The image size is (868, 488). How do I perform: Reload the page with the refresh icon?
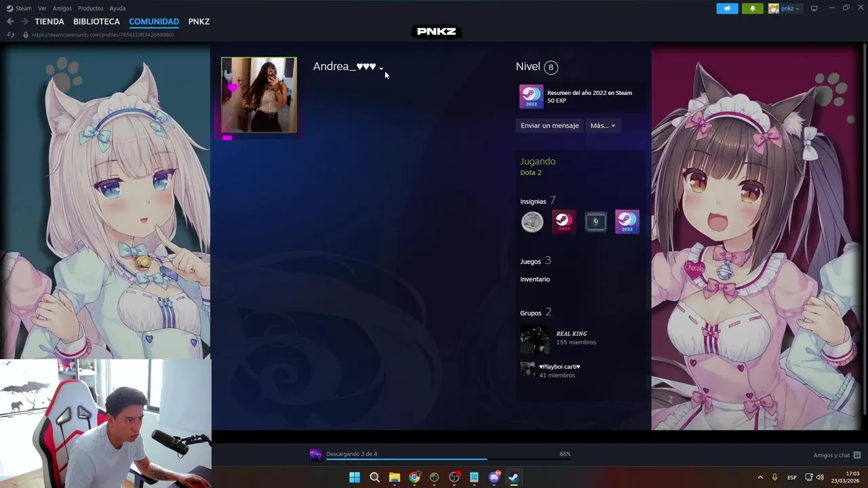(x=11, y=35)
